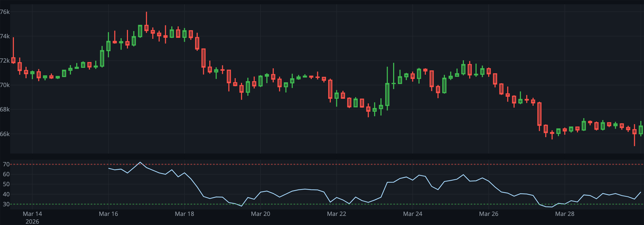
Task: Click the RSI line peak above 70
Action: coord(140,162)
